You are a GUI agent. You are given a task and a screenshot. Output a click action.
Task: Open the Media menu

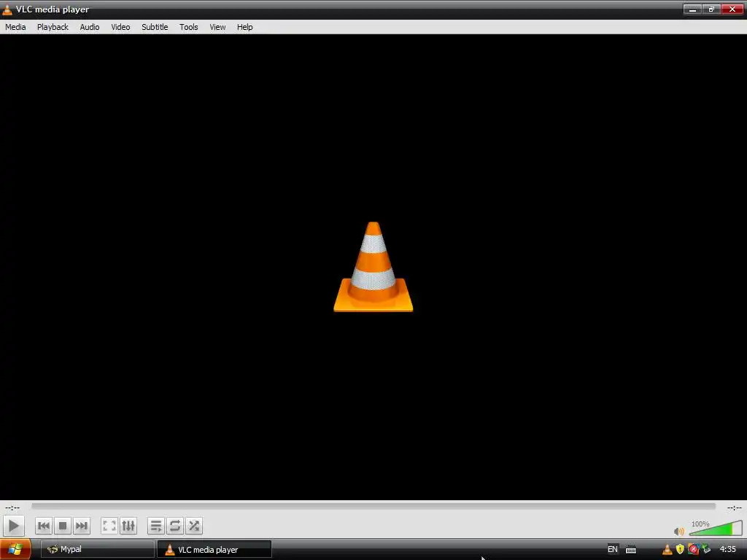click(15, 27)
